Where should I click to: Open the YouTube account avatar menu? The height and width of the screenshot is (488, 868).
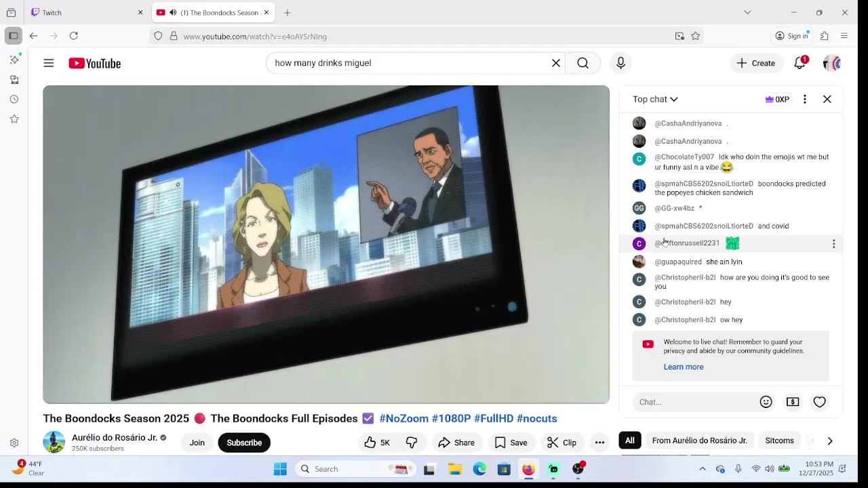click(x=831, y=63)
